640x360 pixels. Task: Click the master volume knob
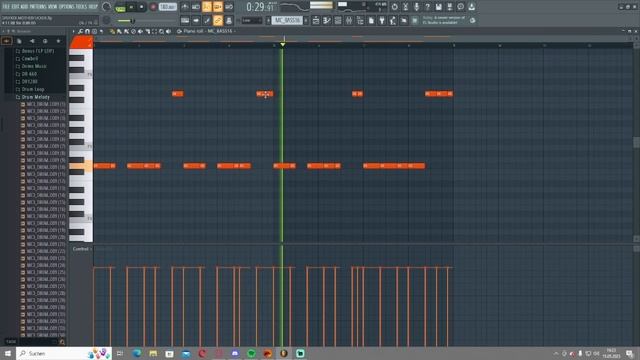(x=106, y=7)
